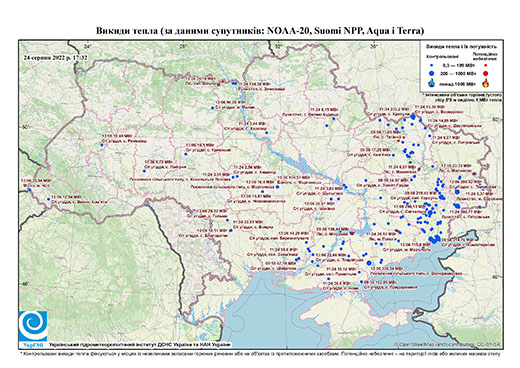Click the large red circle legend symbol

(x=486, y=73)
